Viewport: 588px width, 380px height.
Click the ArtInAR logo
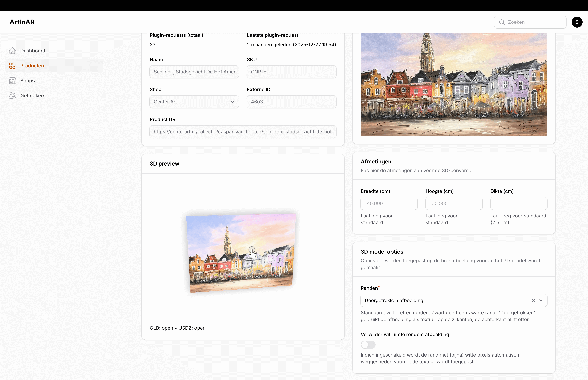click(x=22, y=22)
